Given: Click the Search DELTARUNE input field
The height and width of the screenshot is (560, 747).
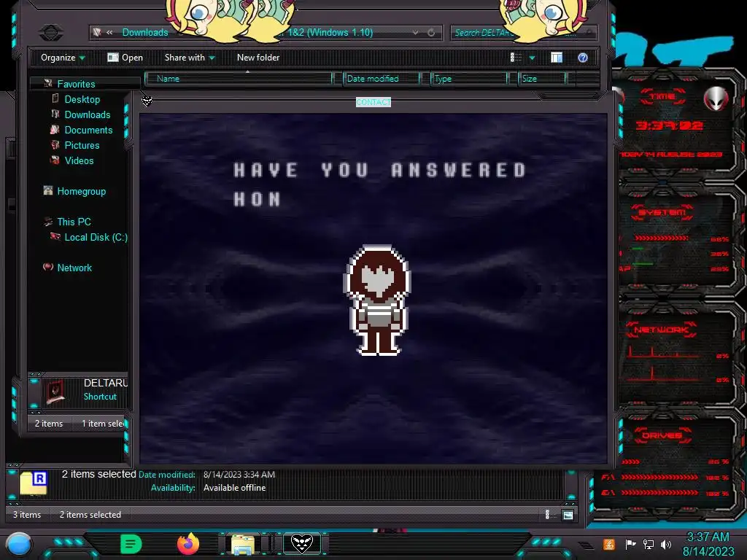Looking at the screenshot, I should (x=523, y=32).
